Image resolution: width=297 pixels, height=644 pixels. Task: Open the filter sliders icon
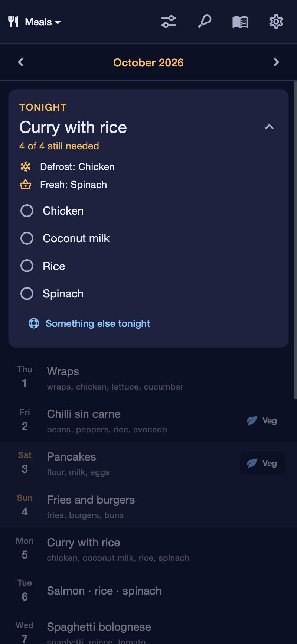point(169,22)
